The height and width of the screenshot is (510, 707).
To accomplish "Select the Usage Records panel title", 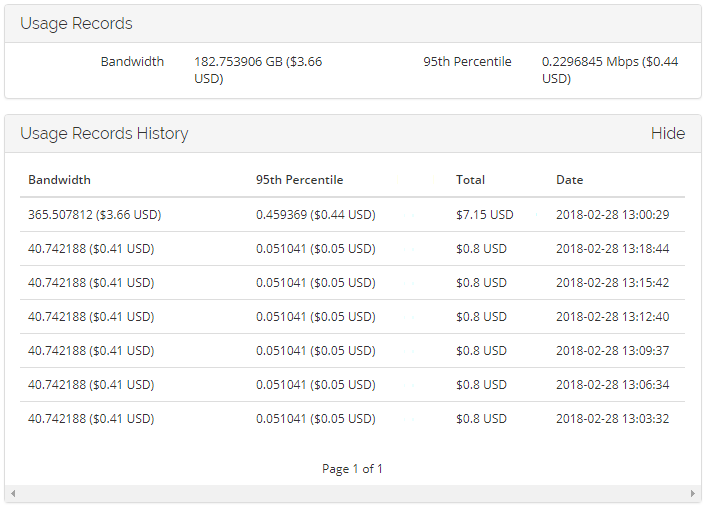I will [x=76, y=23].
